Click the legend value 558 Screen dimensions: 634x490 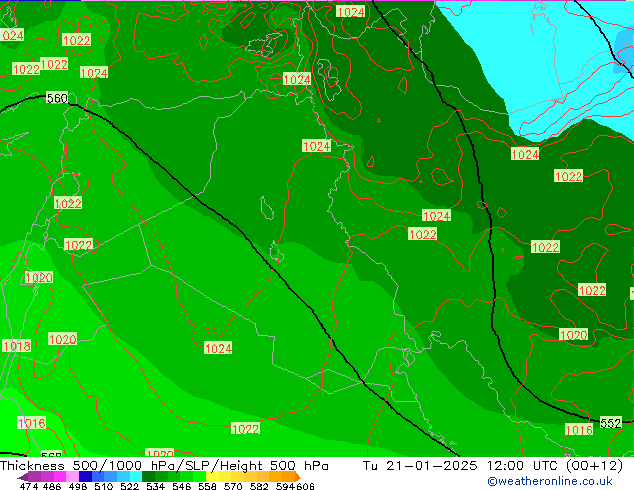point(207,486)
